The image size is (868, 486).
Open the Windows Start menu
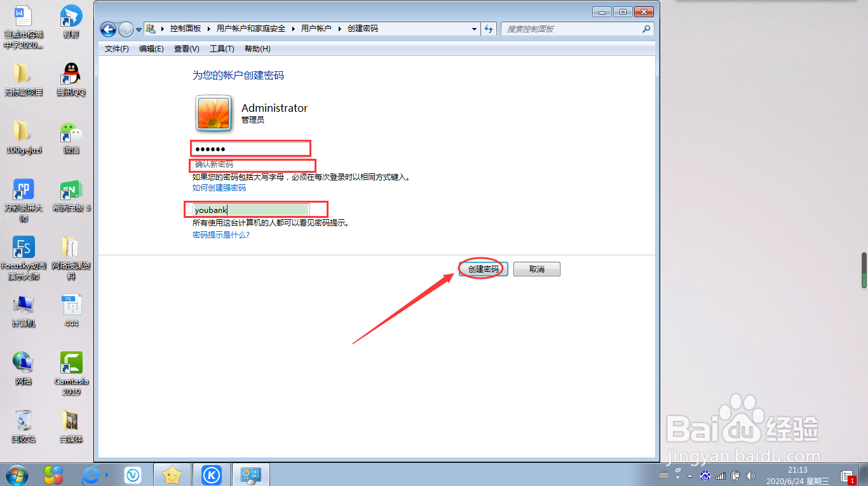click(17, 474)
